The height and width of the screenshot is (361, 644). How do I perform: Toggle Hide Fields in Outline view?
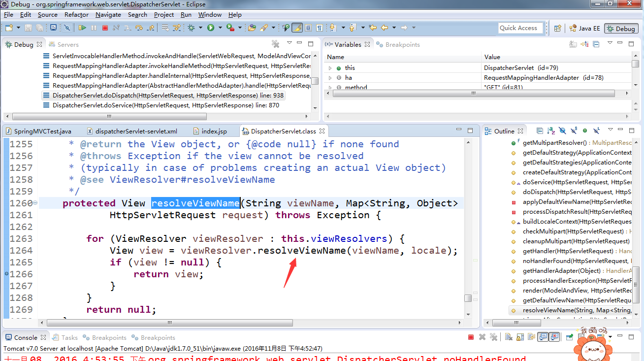coord(563,131)
